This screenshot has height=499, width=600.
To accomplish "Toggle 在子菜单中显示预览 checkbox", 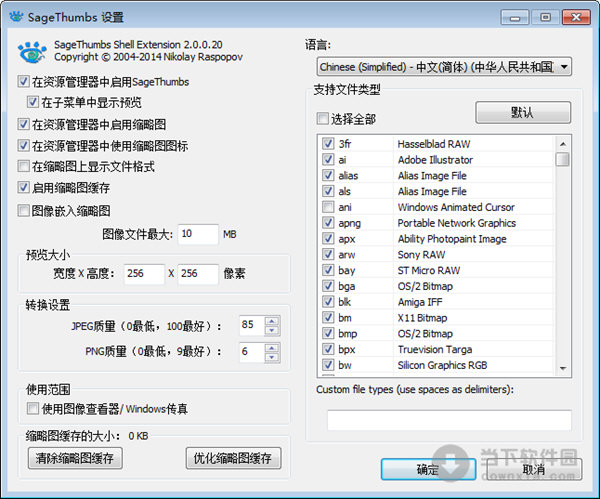I will [33, 102].
